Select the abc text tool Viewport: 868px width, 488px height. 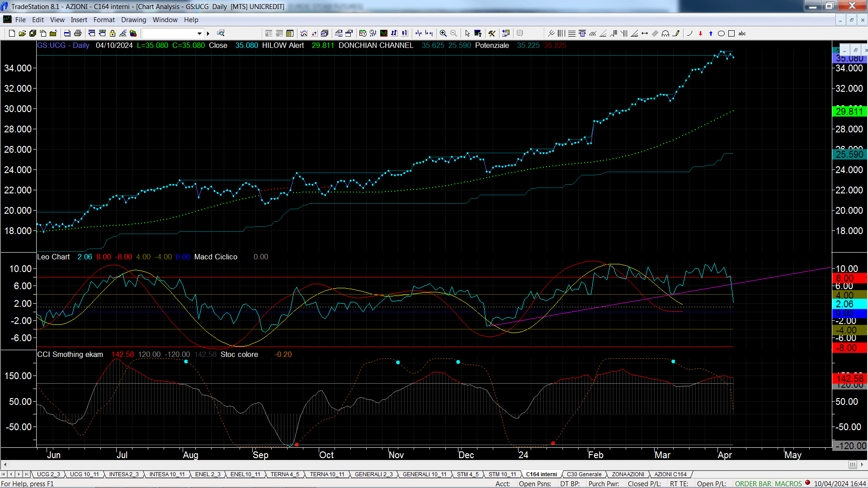pos(742,33)
